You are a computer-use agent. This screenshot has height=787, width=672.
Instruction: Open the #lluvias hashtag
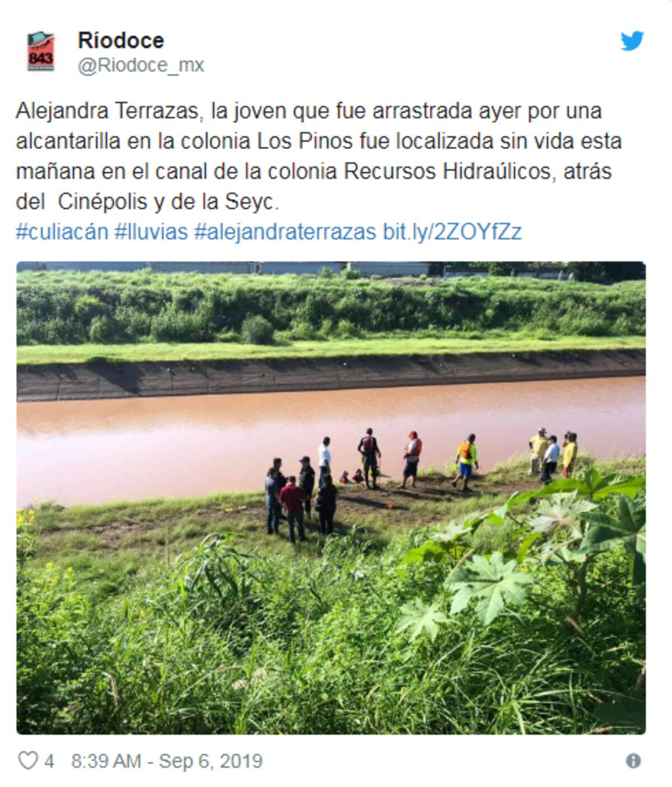coord(151,231)
